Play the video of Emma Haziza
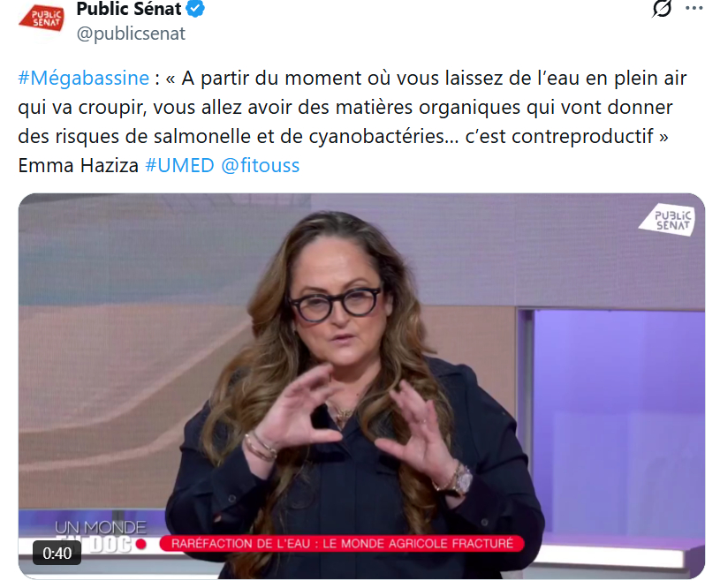Screen dimensions: 720x588 [361, 386]
